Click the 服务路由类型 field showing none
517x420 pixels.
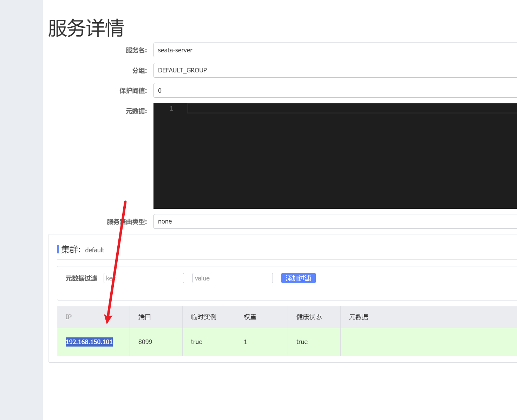tap(334, 221)
